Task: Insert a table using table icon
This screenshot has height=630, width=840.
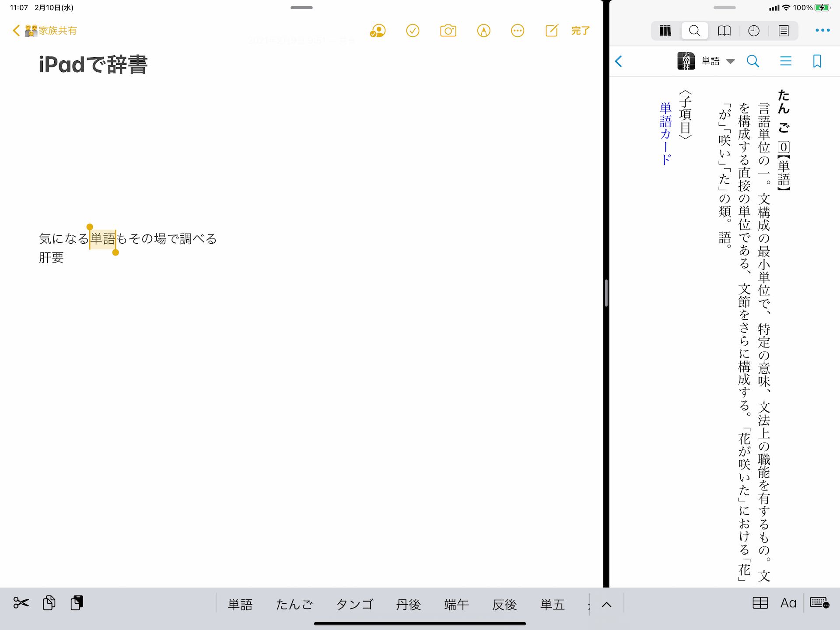Action: 760,603
